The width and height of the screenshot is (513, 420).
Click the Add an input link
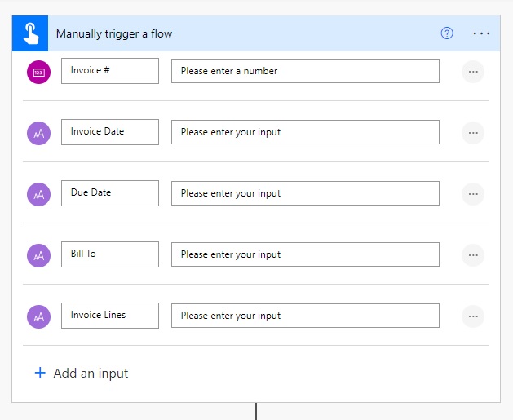(x=82, y=374)
